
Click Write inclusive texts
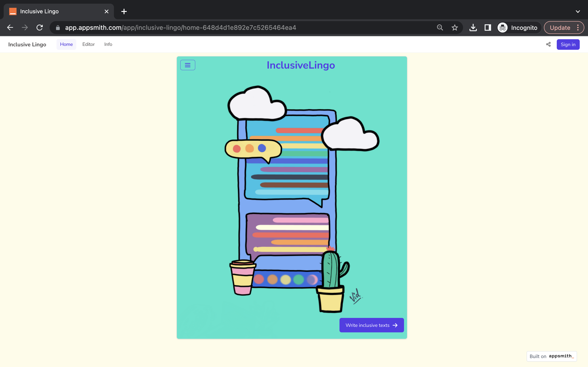[x=371, y=325]
